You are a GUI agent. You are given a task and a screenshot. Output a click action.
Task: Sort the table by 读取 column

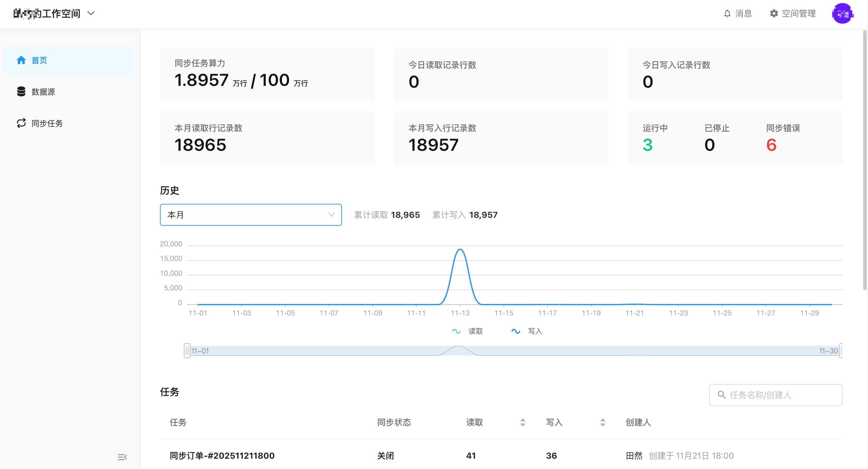point(522,422)
